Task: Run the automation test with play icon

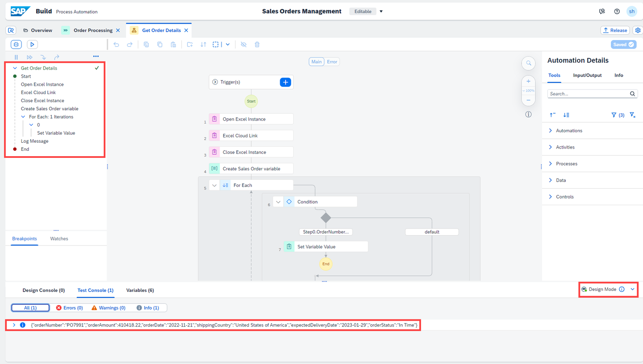Action: 32,44
